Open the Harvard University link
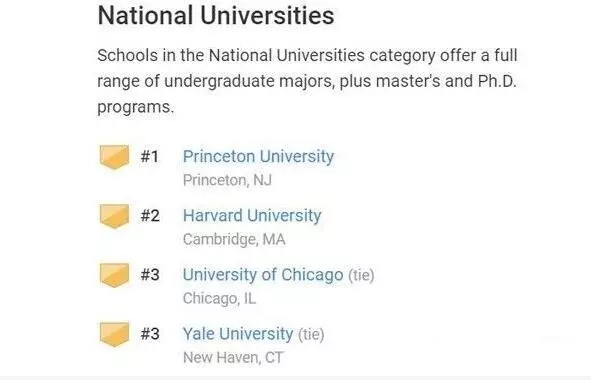 pos(252,216)
